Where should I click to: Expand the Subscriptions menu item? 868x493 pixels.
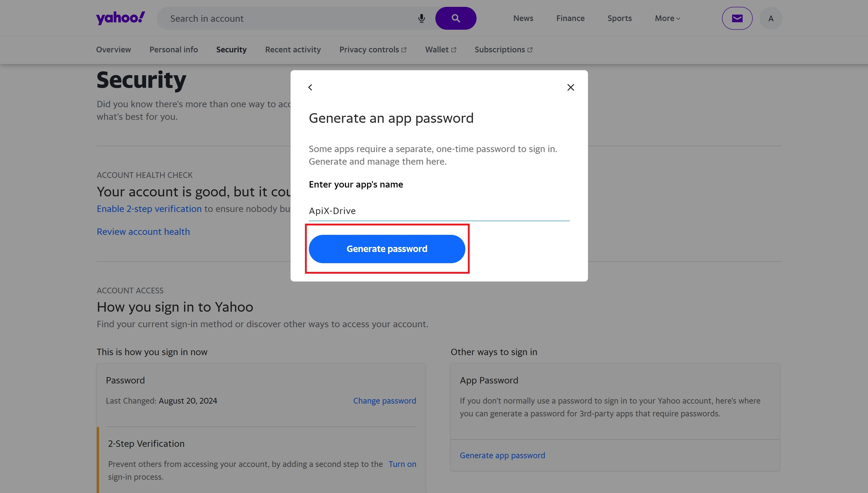[503, 49]
